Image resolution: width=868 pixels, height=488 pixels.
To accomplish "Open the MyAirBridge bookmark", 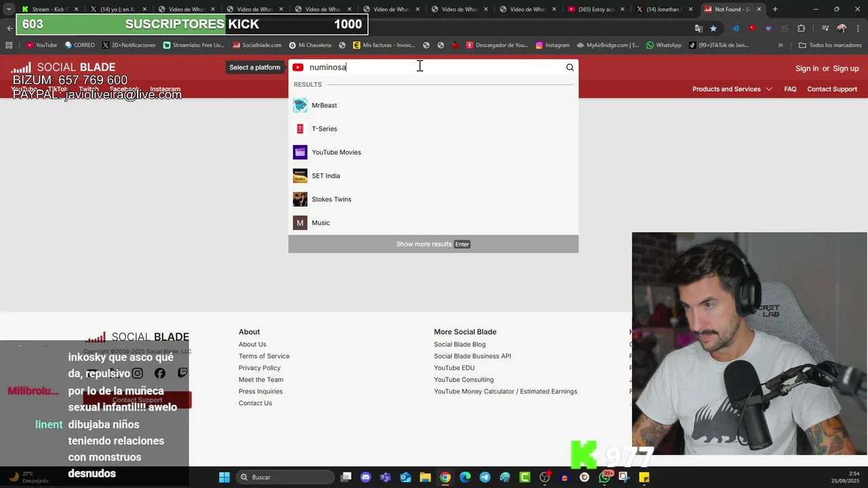I will [608, 45].
